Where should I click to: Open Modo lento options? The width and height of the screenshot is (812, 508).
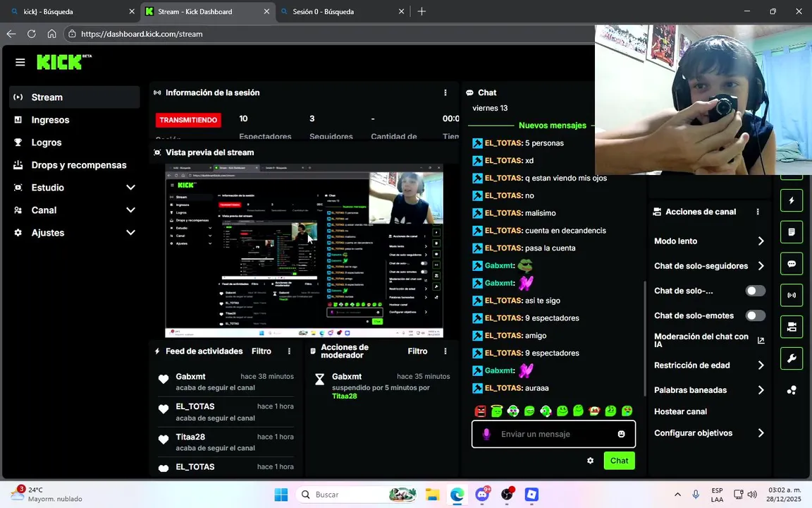point(709,241)
